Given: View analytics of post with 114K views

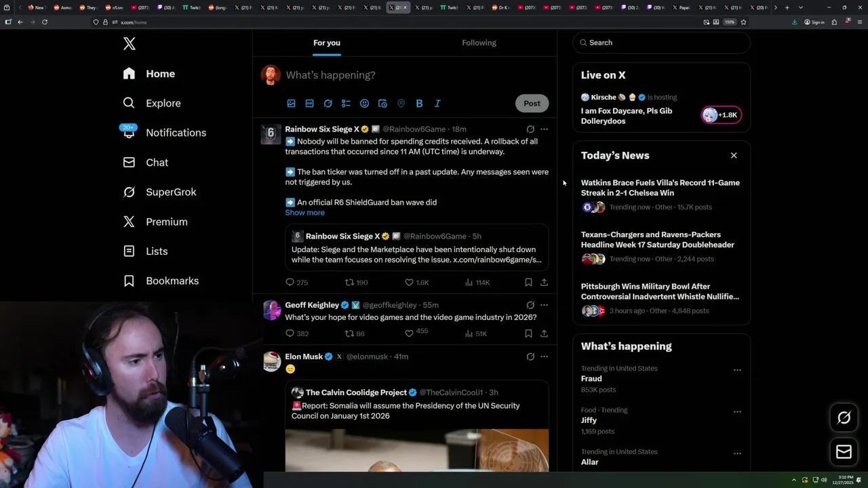Looking at the screenshot, I should 477,283.
